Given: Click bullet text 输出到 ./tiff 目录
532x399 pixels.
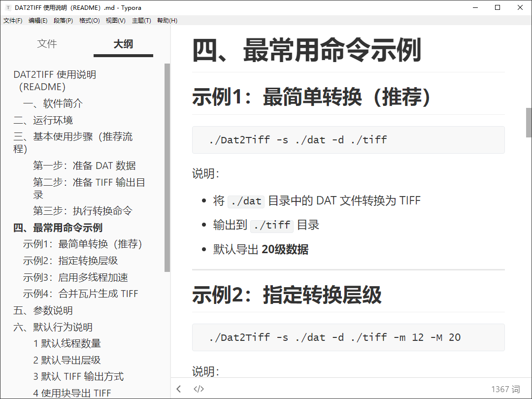Looking at the screenshot, I should click(x=266, y=225).
